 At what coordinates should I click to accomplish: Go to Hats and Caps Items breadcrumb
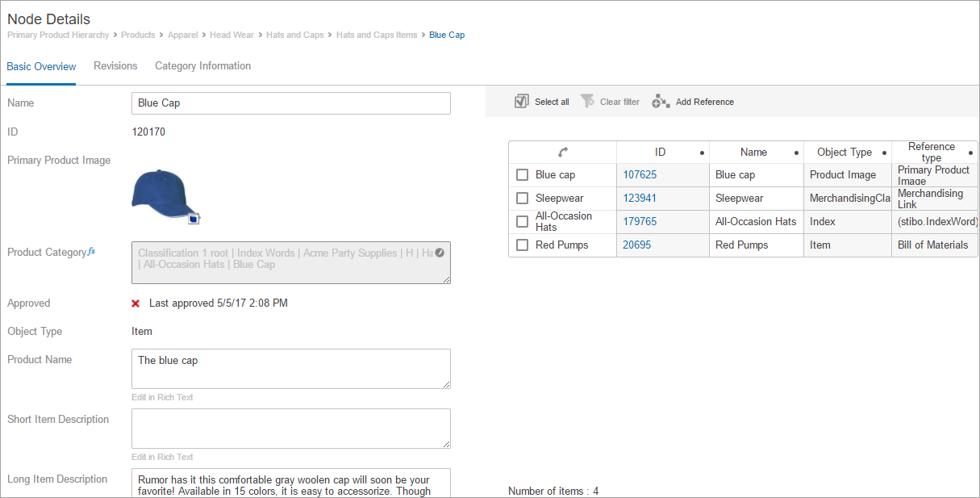[x=377, y=36]
